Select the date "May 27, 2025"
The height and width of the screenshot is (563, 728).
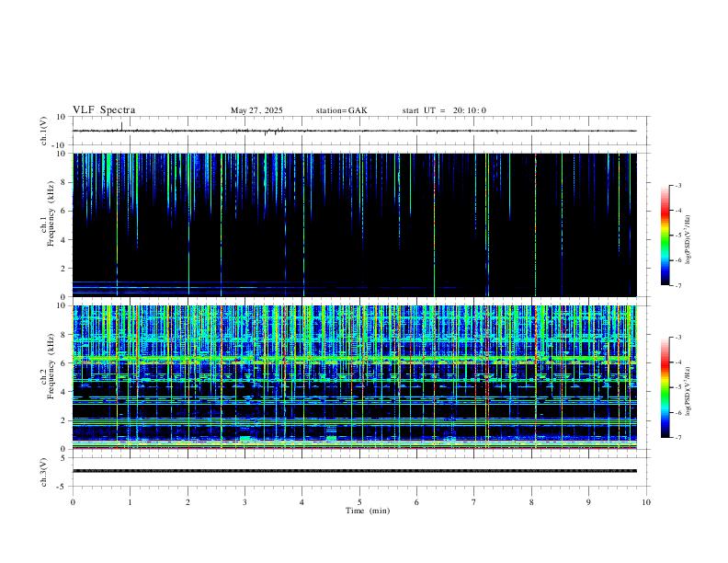pyautogui.click(x=256, y=110)
